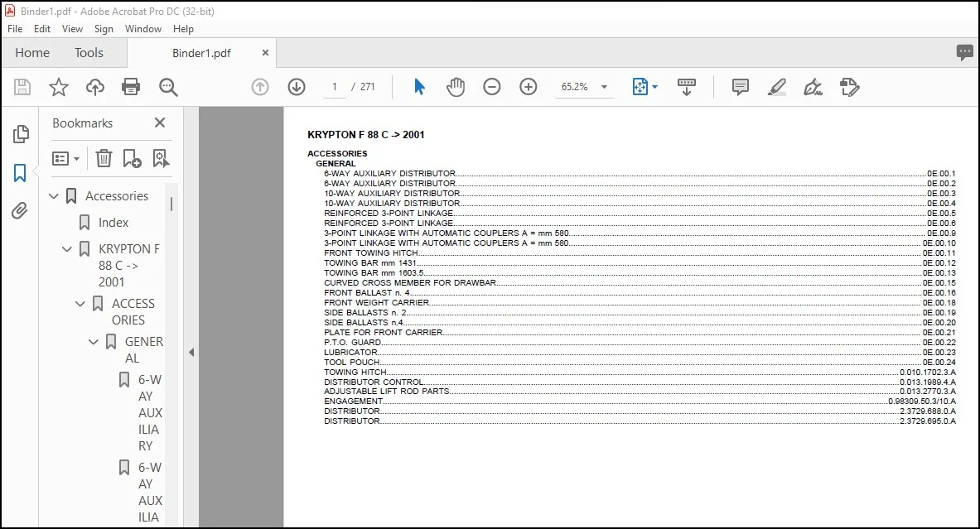Click the page number input field
Image resolution: width=980 pixels, height=529 pixels.
pyautogui.click(x=335, y=87)
